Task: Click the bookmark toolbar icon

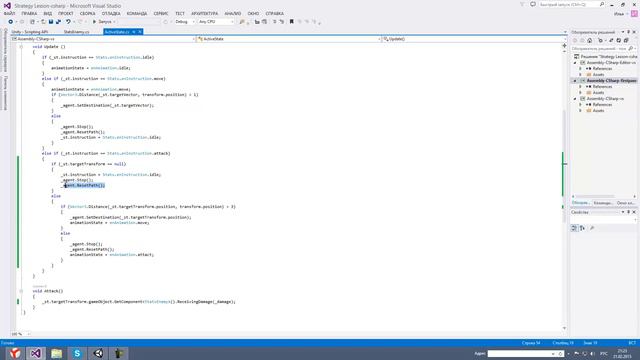Action: (x=291, y=22)
